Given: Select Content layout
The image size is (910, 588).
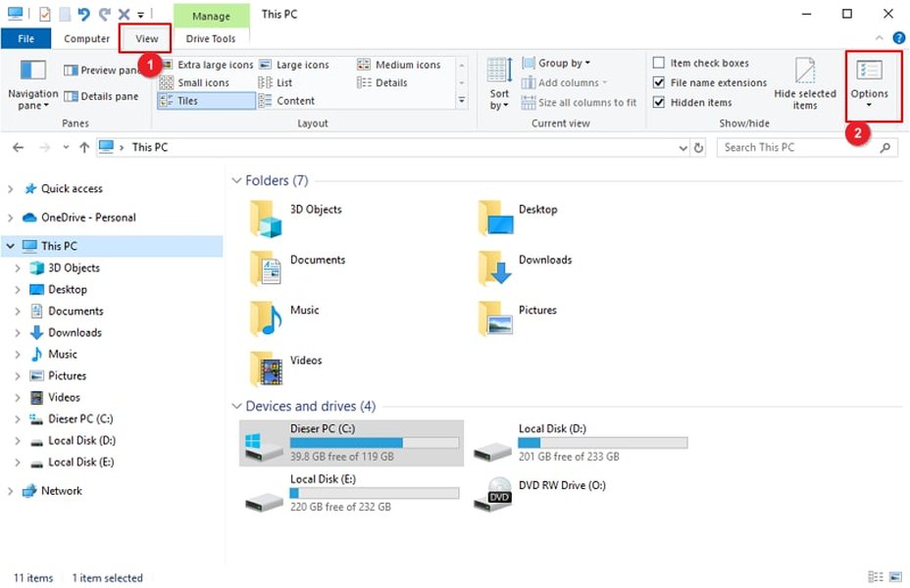Looking at the screenshot, I should point(286,100).
